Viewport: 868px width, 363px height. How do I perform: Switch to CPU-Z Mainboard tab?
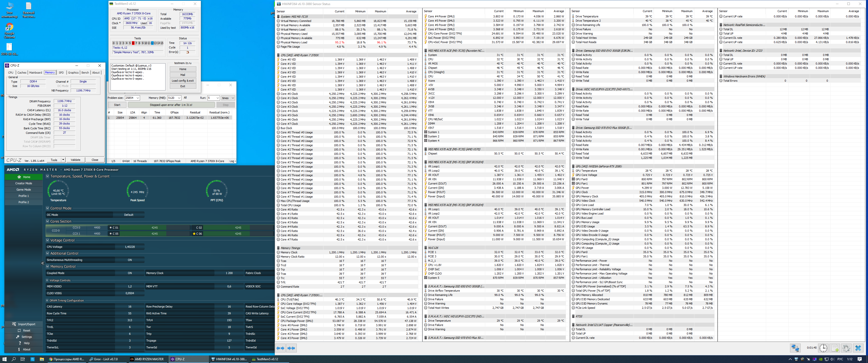click(x=35, y=72)
